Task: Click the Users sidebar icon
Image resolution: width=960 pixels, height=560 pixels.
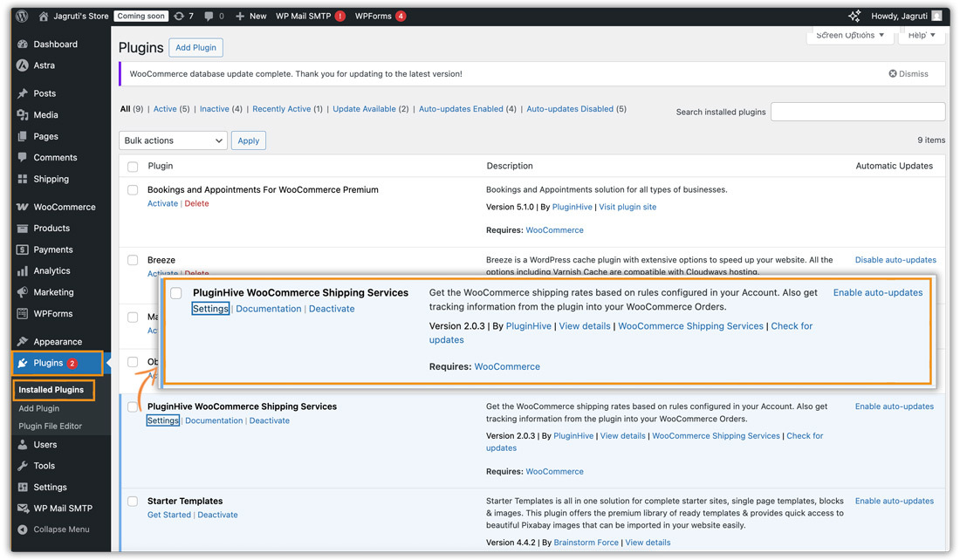Action: pos(23,444)
